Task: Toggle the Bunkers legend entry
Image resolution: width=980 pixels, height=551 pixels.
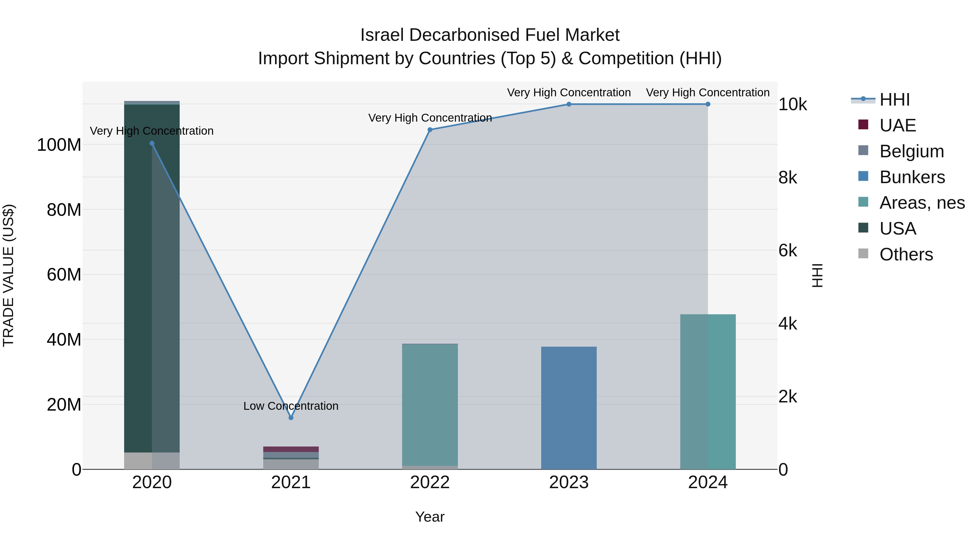Action: click(x=901, y=177)
